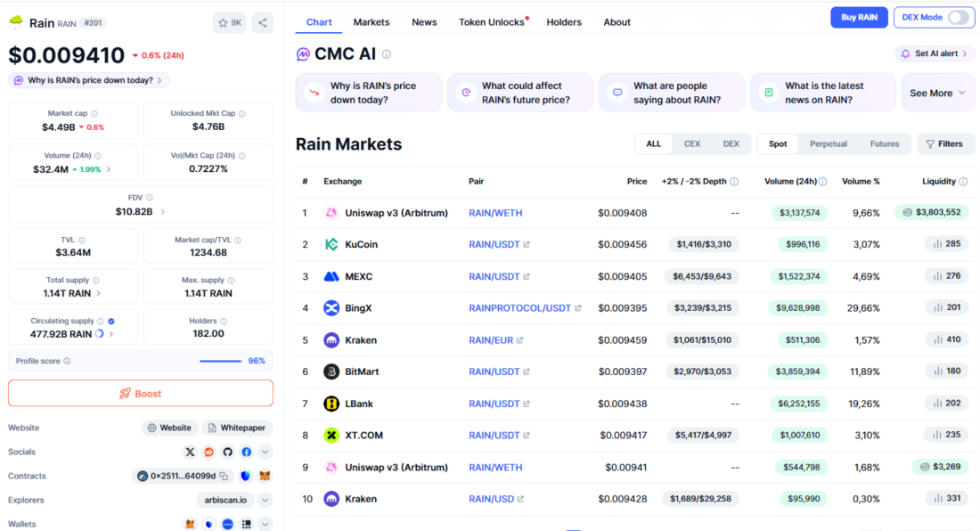
Task: Open the News tab
Action: (x=424, y=22)
